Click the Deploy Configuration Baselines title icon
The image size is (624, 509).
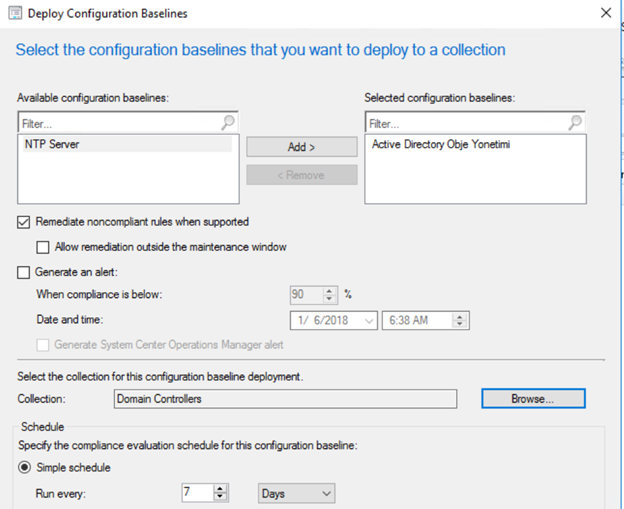(x=15, y=13)
